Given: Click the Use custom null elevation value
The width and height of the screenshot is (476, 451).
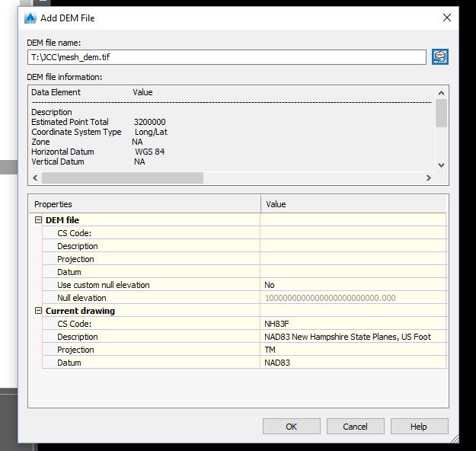Looking at the screenshot, I should [x=353, y=285].
